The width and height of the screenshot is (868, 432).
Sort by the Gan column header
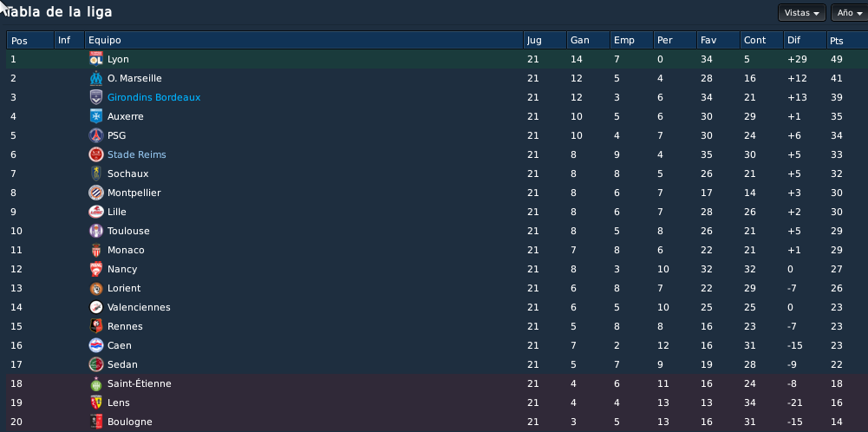click(588, 41)
